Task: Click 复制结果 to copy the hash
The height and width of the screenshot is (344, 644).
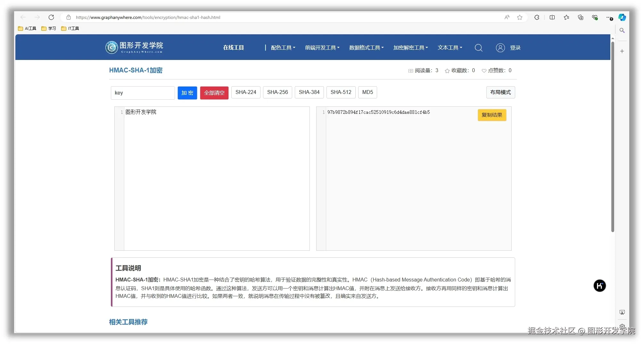Action: point(492,115)
